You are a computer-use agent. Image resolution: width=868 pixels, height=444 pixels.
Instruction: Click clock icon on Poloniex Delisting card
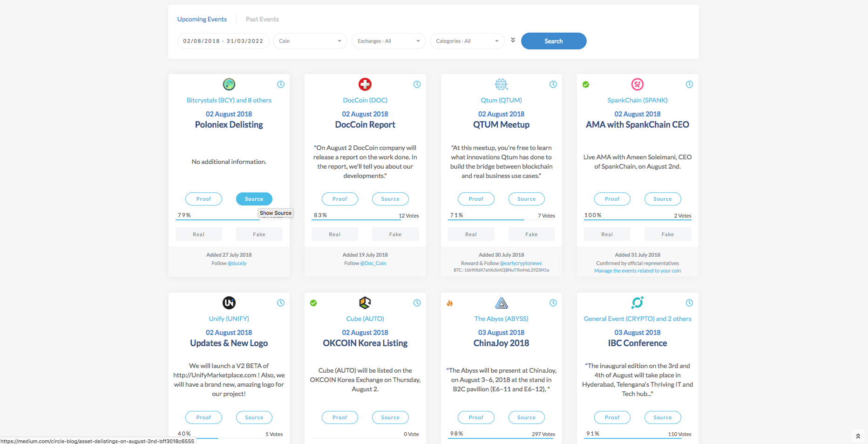pos(281,84)
